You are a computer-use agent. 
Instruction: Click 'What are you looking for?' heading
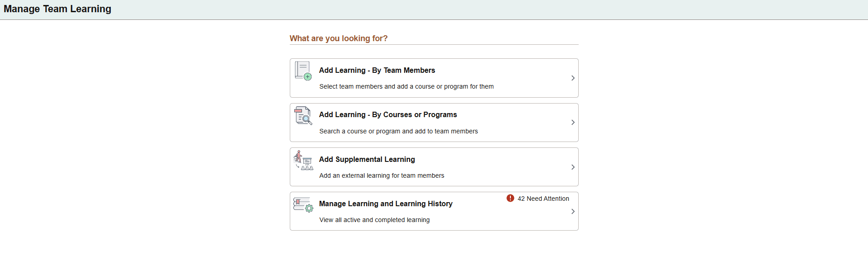(339, 38)
